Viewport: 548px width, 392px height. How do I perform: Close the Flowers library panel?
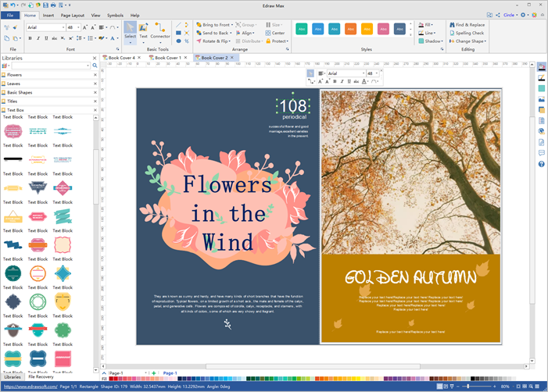click(x=95, y=75)
